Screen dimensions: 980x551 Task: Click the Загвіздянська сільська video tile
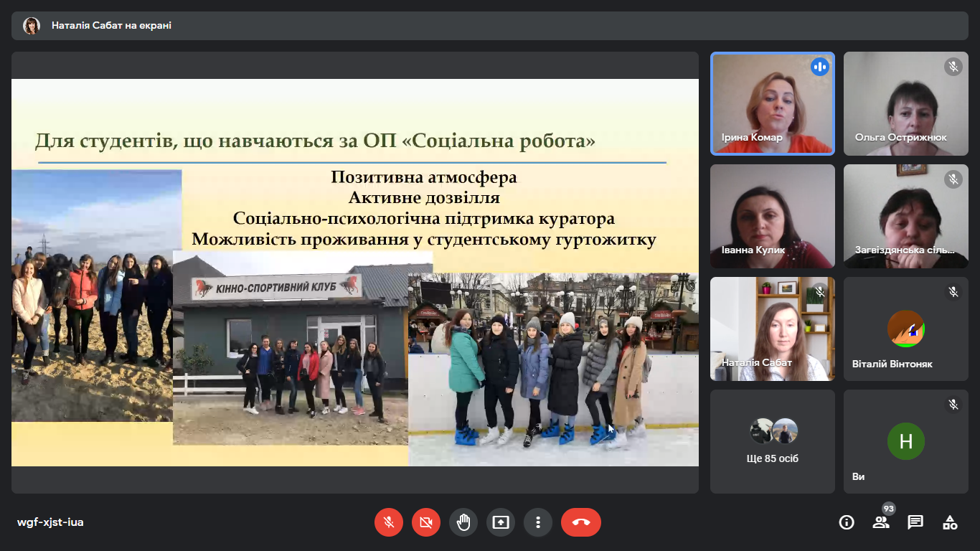point(905,216)
